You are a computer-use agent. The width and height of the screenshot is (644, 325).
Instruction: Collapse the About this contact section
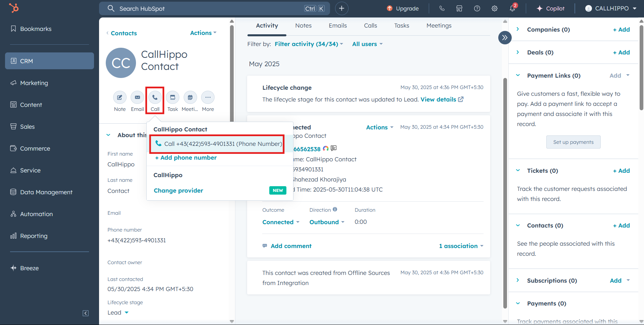click(108, 135)
